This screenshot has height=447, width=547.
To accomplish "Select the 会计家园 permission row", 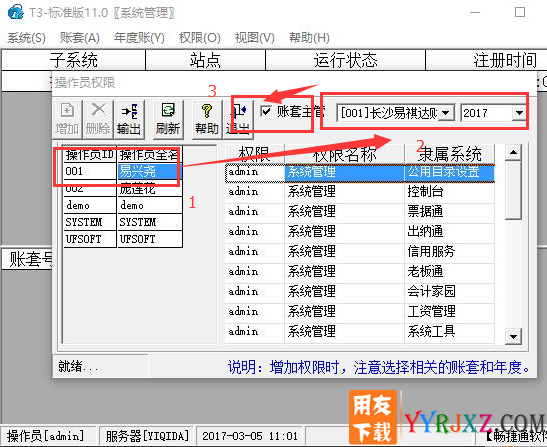I will 360,291.
